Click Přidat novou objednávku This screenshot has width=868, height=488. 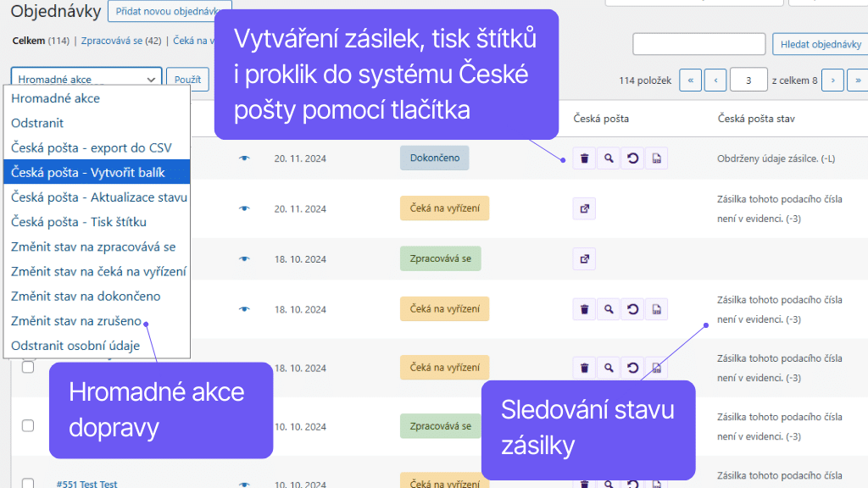170,12
